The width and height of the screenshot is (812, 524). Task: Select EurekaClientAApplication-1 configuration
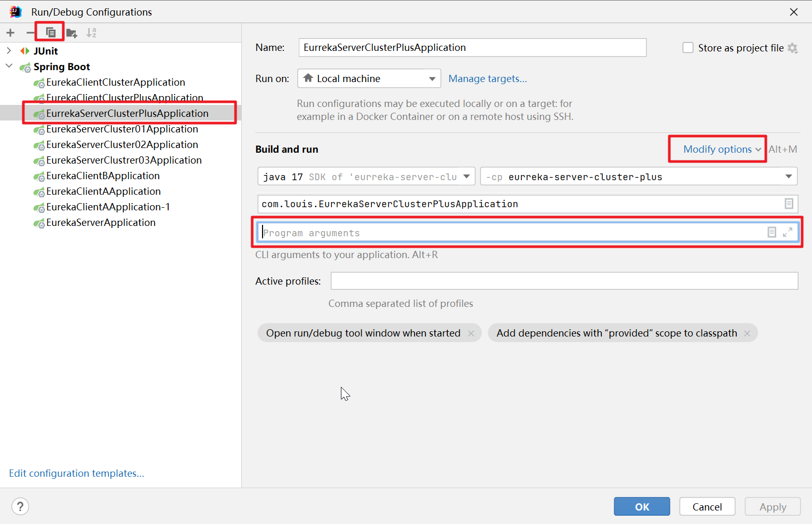(108, 207)
